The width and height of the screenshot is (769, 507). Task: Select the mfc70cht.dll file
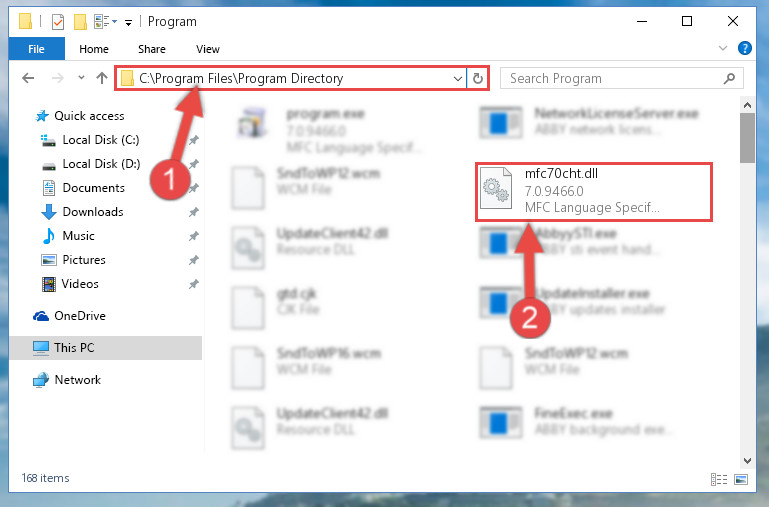[x=593, y=192]
